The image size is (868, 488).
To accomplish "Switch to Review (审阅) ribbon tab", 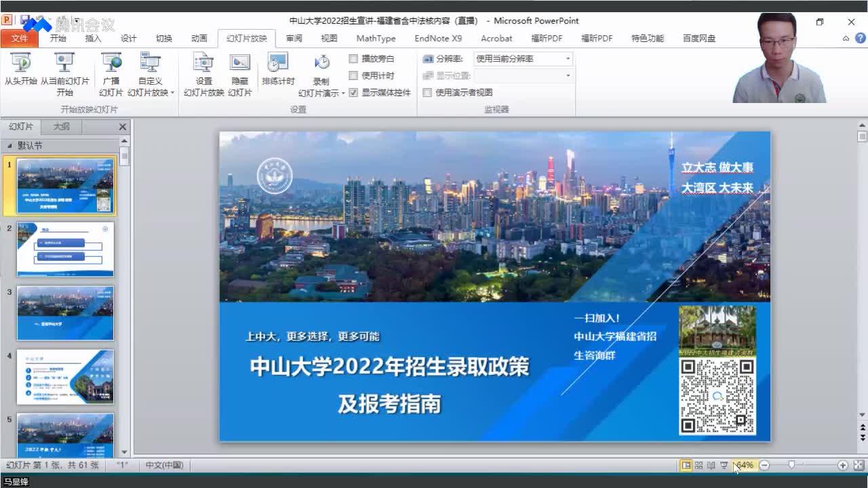I will click(x=294, y=39).
